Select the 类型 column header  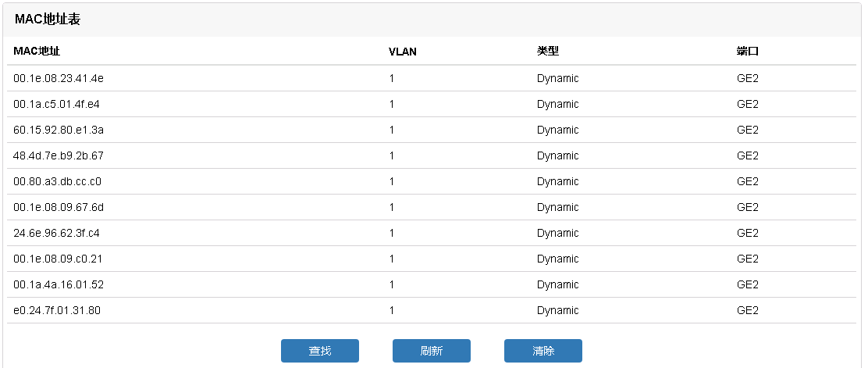click(x=547, y=51)
